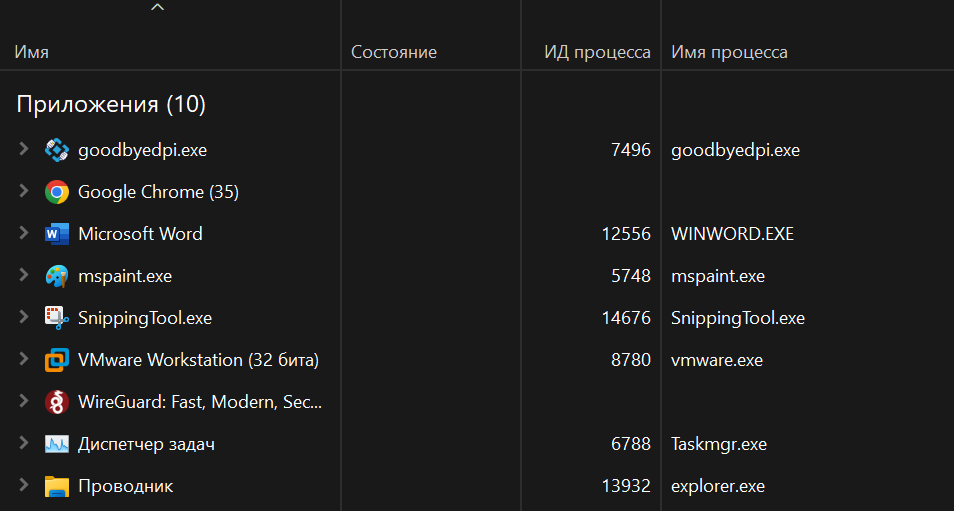Click the Google Chrome icon
This screenshot has width=954, height=511.
tap(57, 192)
